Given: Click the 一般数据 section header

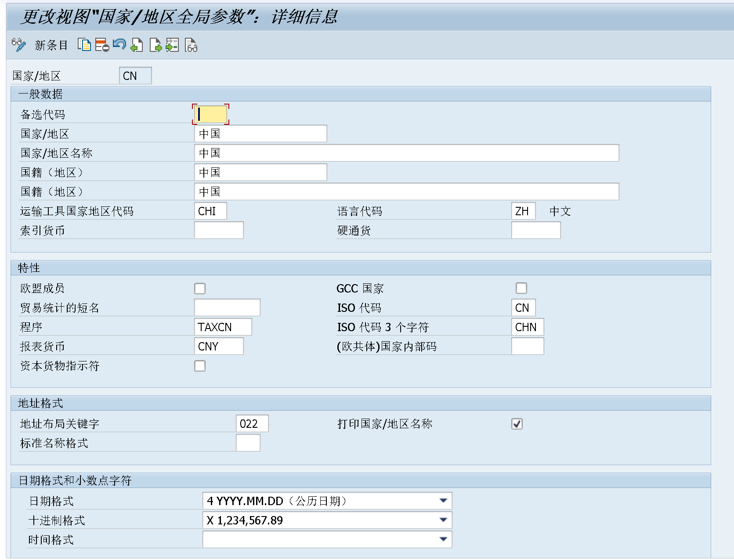Looking at the screenshot, I should coord(361,94).
